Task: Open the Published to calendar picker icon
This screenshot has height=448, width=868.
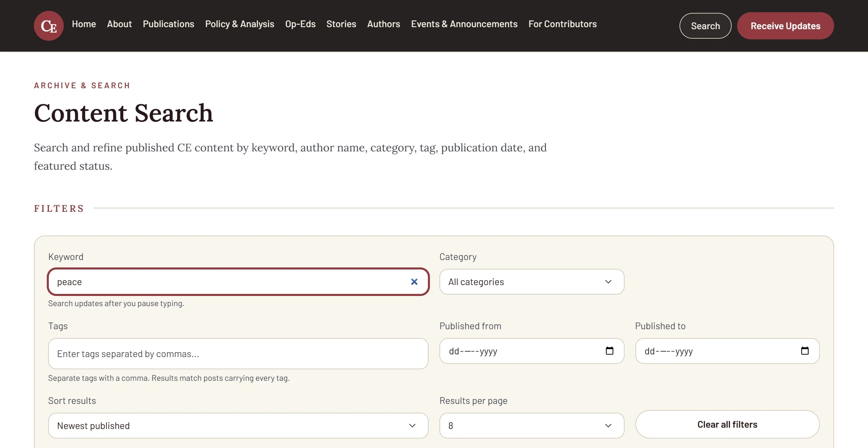Action: (x=805, y=351)
